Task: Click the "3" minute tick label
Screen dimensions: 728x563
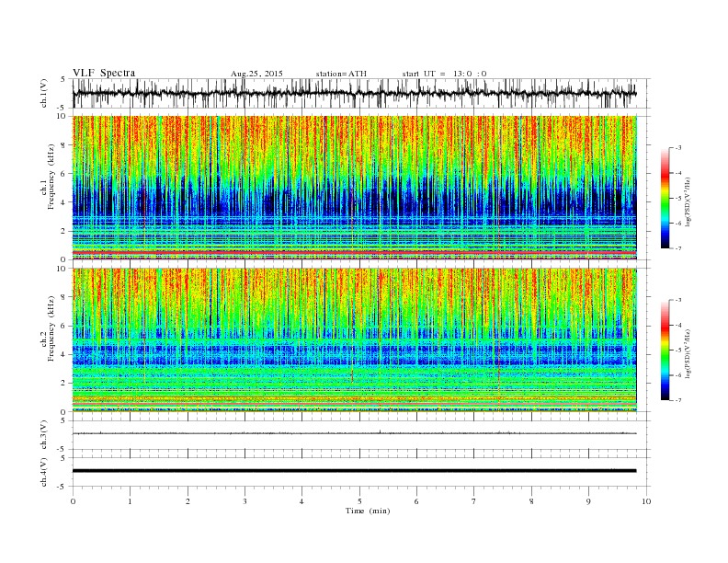Action: click(245, 501)
